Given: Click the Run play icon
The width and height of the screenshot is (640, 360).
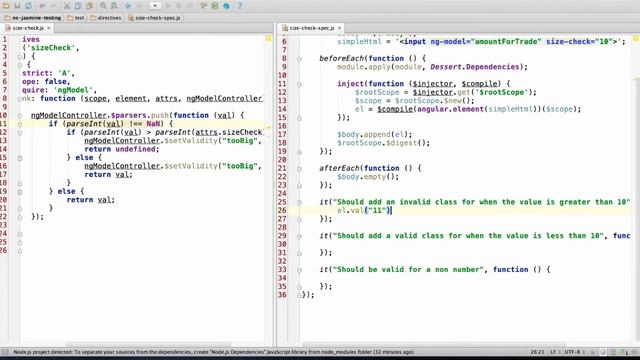Looking at the screenshot, I should [168, 6].
